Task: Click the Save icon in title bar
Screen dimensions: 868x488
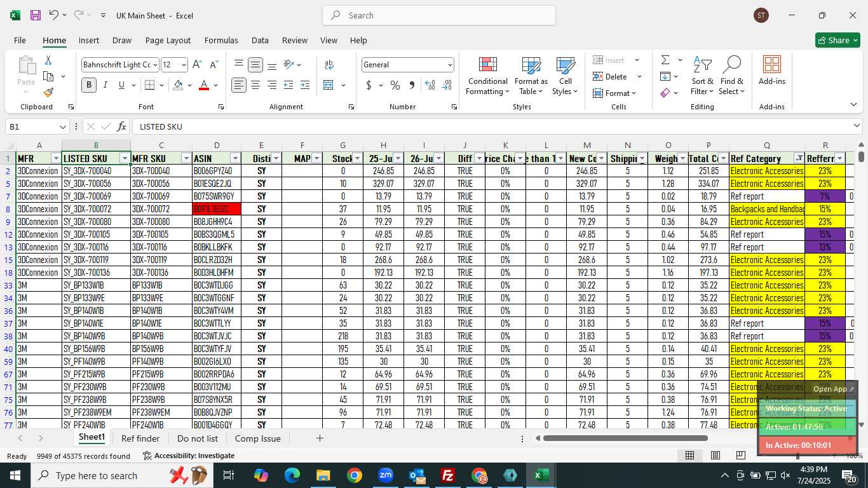Action: [x=36, y=15]
